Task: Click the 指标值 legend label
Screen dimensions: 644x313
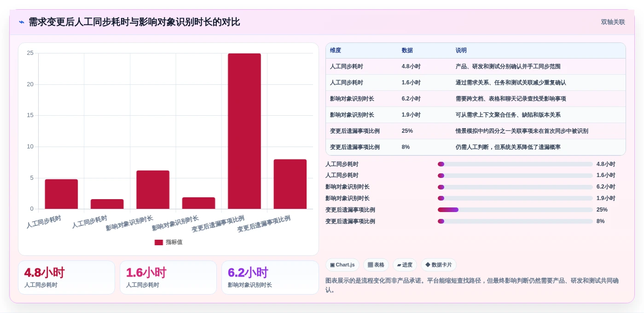Action: [x=174, y=242]
